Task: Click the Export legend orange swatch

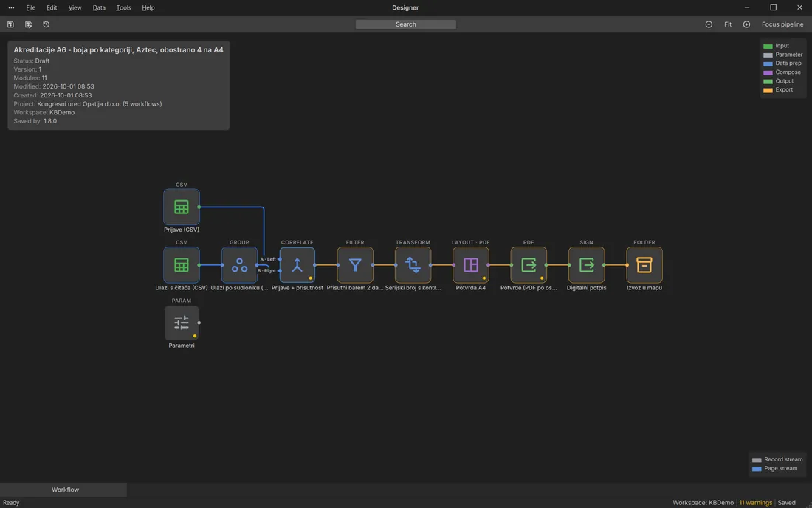Action: point(768,90)
